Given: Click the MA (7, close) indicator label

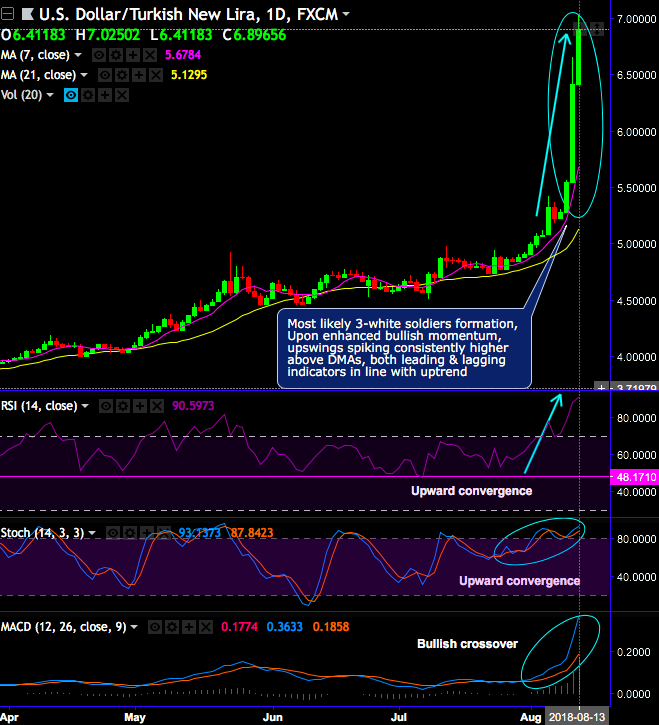Looking at the screenshot, I should 35,55.
